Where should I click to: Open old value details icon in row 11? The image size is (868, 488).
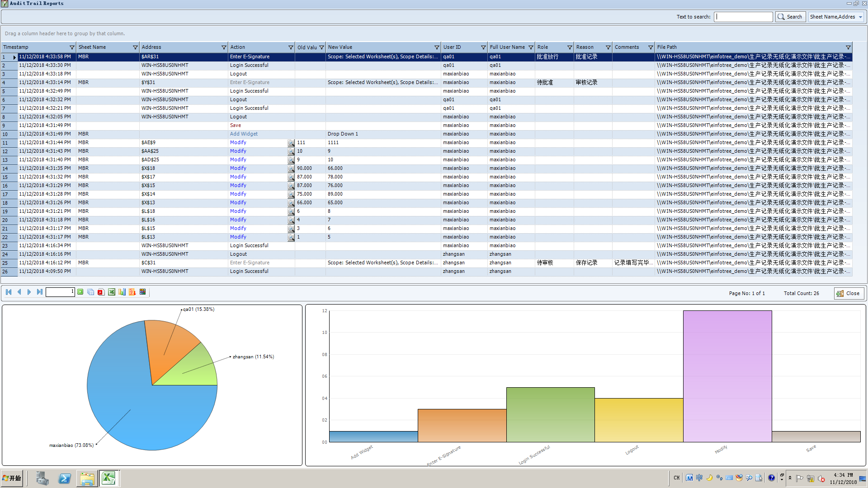(291, 143)
